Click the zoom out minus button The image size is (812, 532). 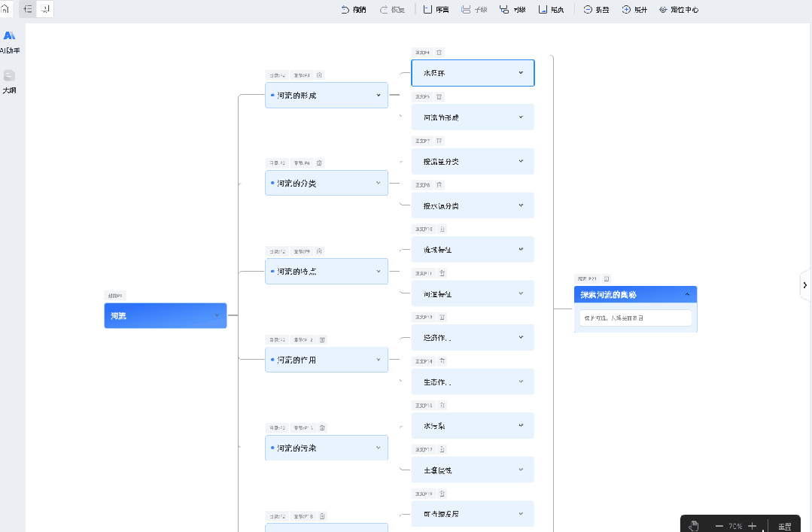(x=719, y=526)
